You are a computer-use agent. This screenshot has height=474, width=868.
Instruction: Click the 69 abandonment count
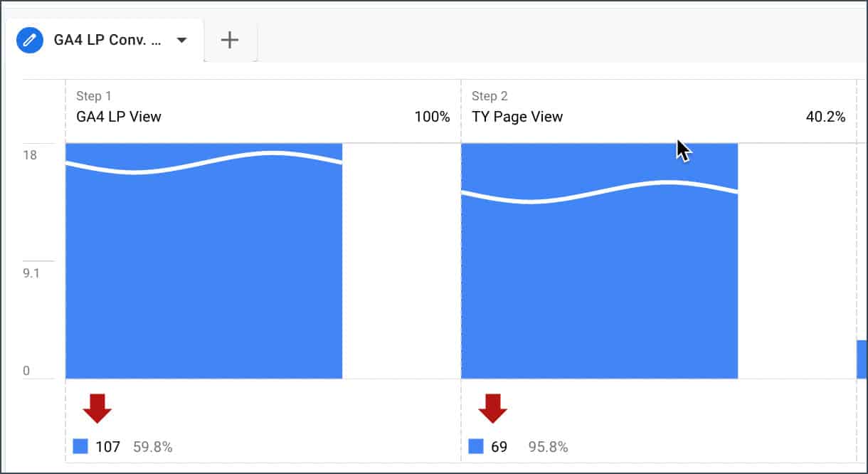click(499, 447)
